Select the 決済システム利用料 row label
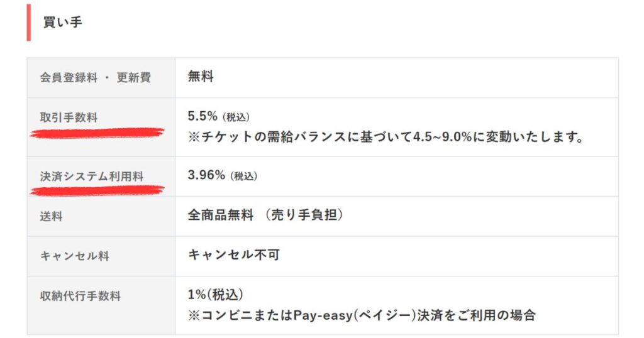Screen dimensions: 644x338 click(92, 177)
